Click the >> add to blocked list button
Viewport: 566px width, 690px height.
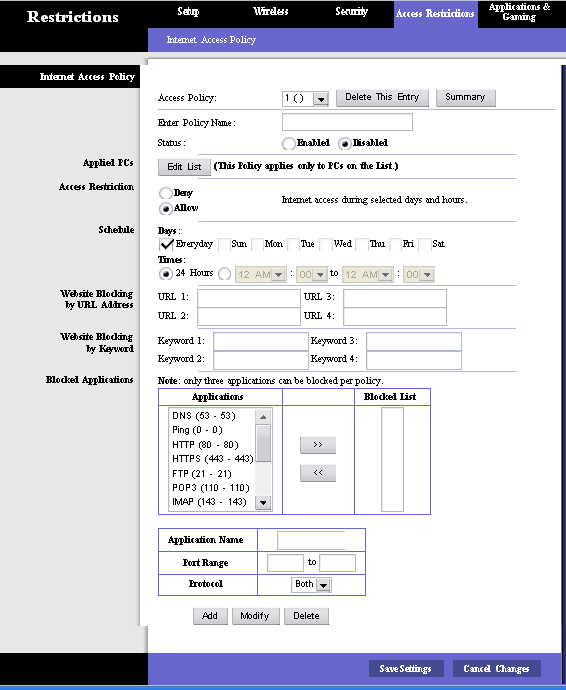(x=318, y=445)
